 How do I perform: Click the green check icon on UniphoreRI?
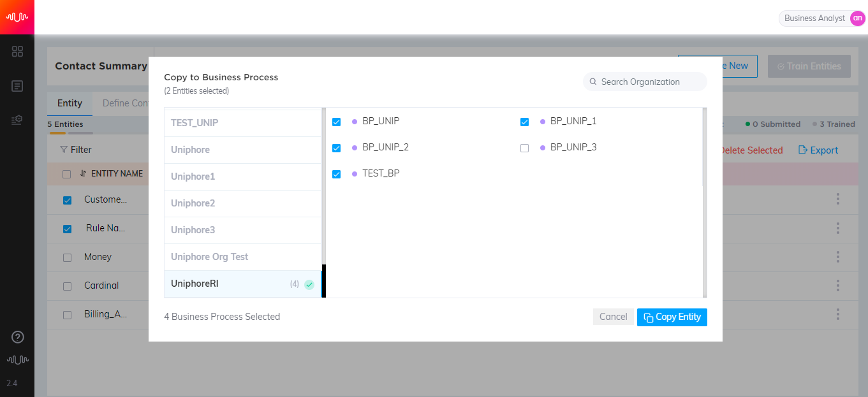(309, 284)
